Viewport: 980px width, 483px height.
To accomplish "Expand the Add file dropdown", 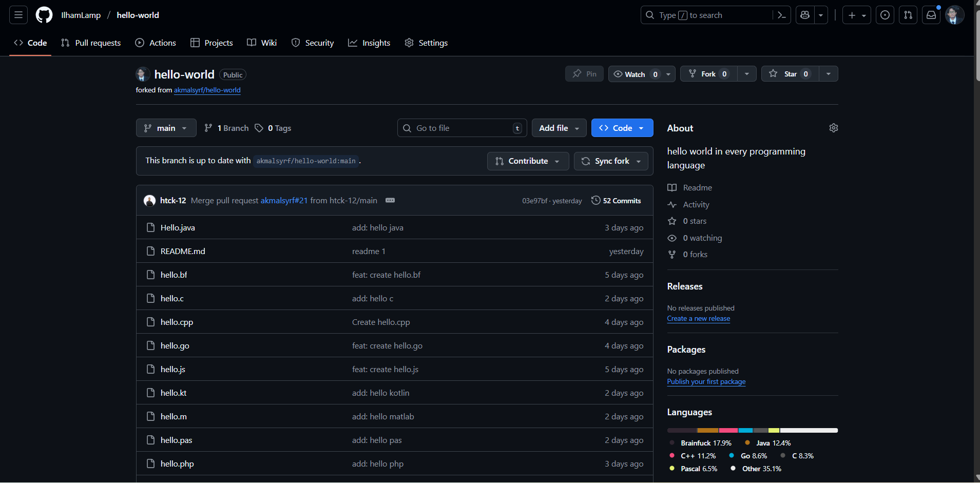I will coord(559,128).
